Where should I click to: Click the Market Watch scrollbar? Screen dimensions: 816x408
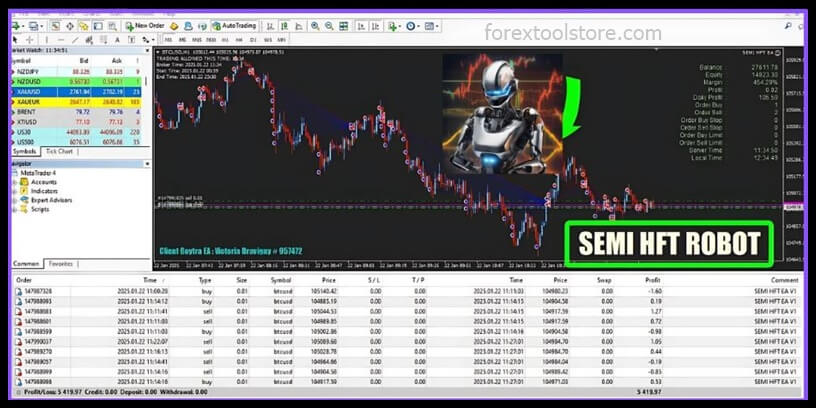tap(146, 81)
